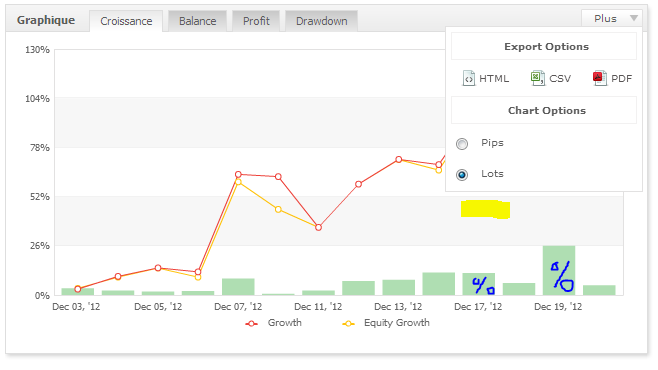Open the Plus dropdown menu

click(612, 18)
